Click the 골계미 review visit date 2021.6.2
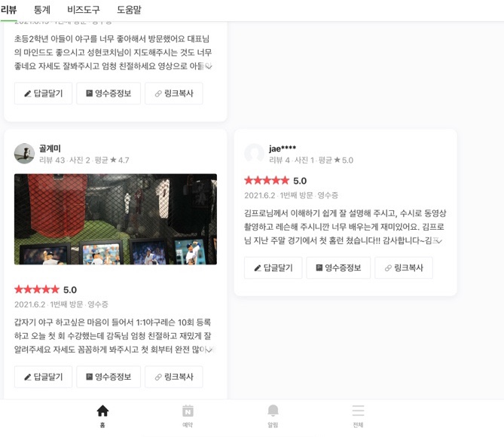This screenshot has height=437, width=504. coord(30,304)
